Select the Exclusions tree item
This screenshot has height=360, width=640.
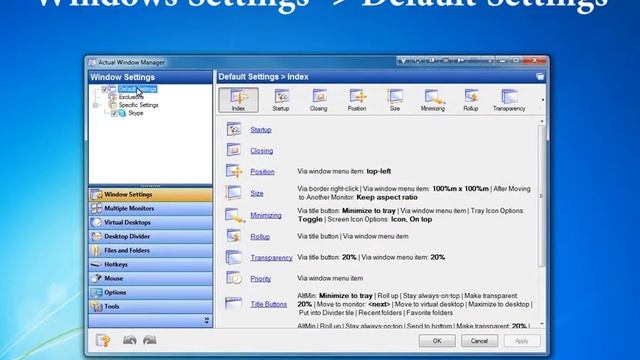131,97
